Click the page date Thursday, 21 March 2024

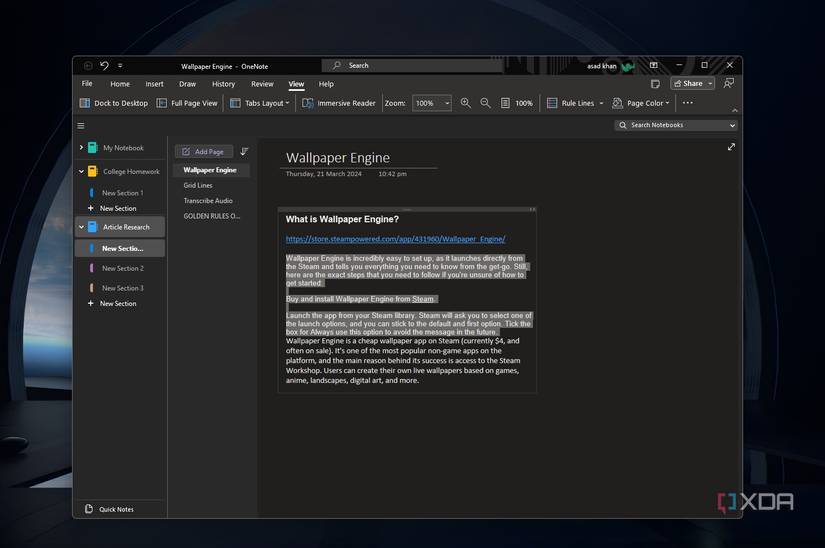point(324,174)
